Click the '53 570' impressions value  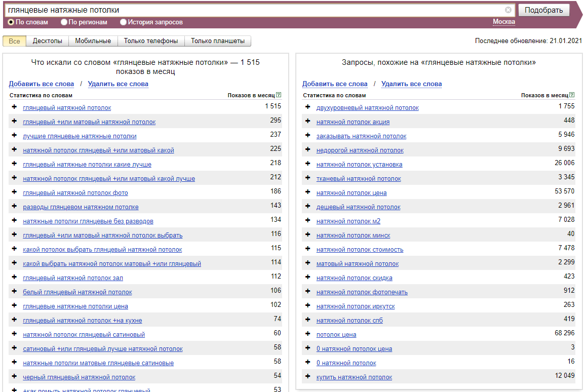564,191
